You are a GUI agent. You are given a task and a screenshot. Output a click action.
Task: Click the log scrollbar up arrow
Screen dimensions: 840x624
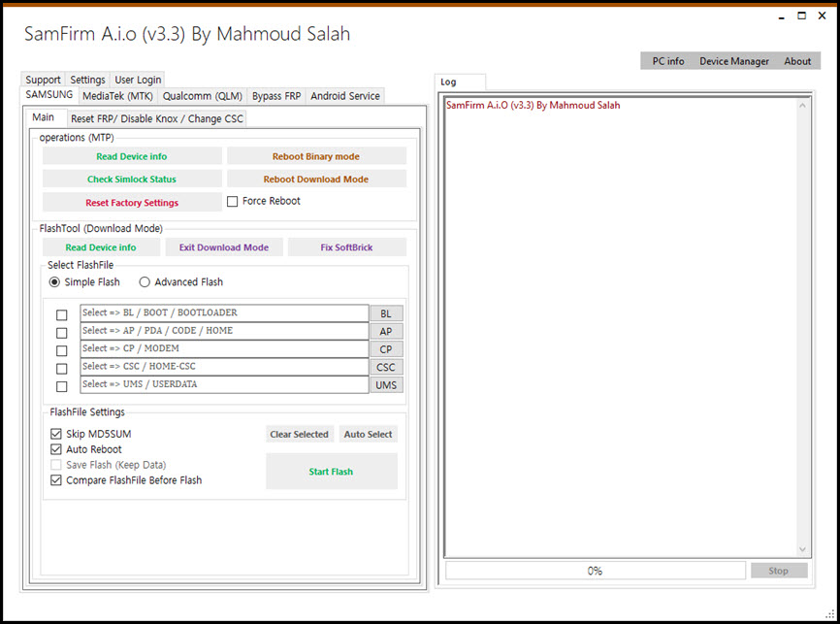click(x=802, y=106)
